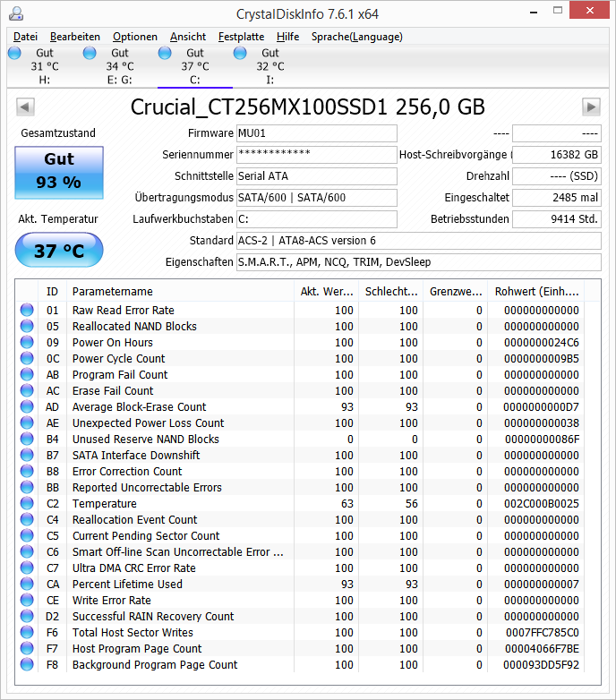Click raw value 0000000024C6
This screenshot has height=700, width=616.
(x=542, y=343)
